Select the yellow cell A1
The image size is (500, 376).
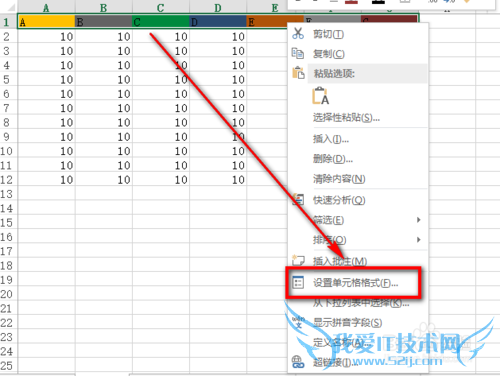(x=46, y=22)
